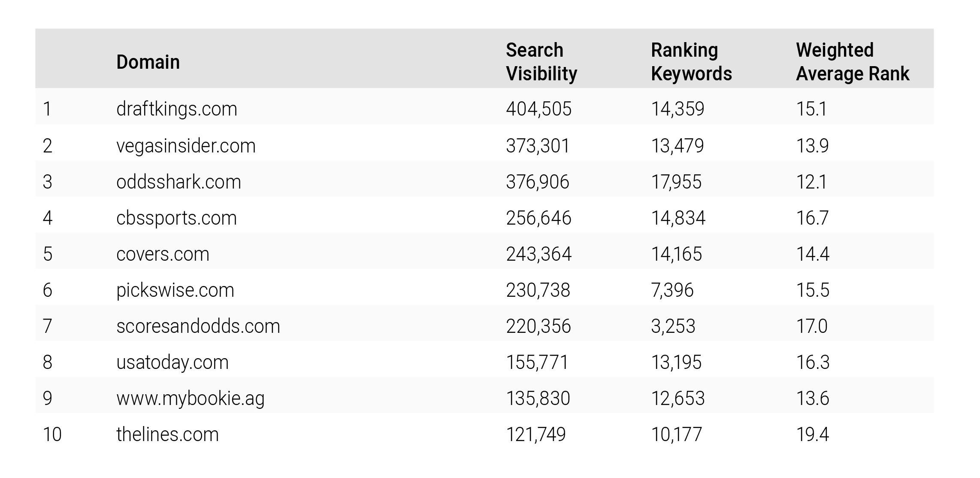Click draftkings search visibility value 404,505
This screenshot has width=980, height=478.
coord(539,109)
